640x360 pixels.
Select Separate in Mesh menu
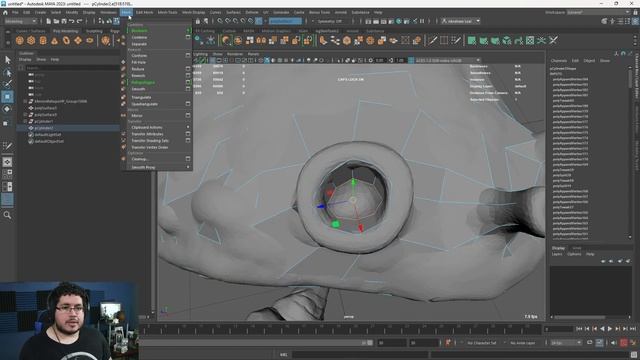click(x=139, y=44)
